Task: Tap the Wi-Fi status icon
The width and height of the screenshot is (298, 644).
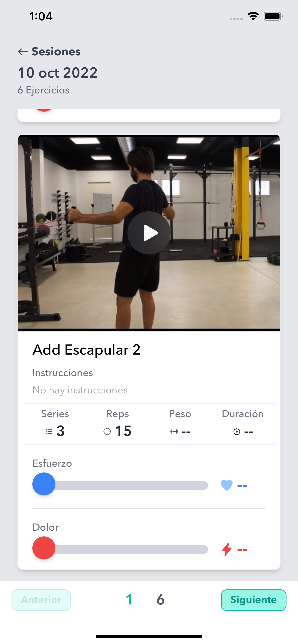Action: 253,16
